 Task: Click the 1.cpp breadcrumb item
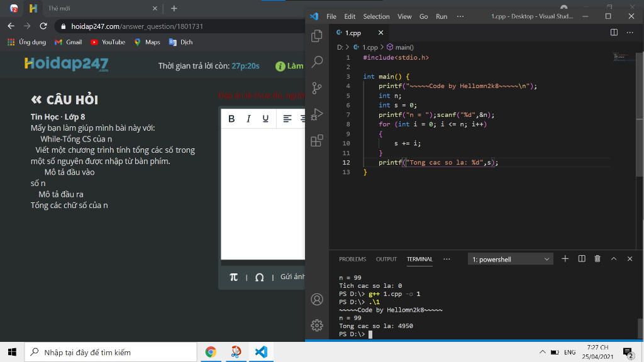coord(365,47)
